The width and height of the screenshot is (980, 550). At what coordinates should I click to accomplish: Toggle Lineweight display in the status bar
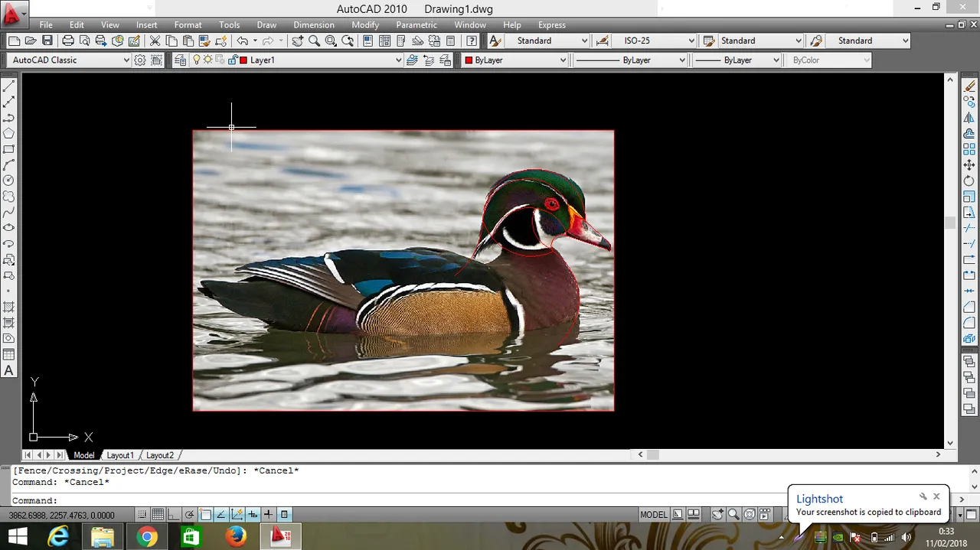click(269, 515)
